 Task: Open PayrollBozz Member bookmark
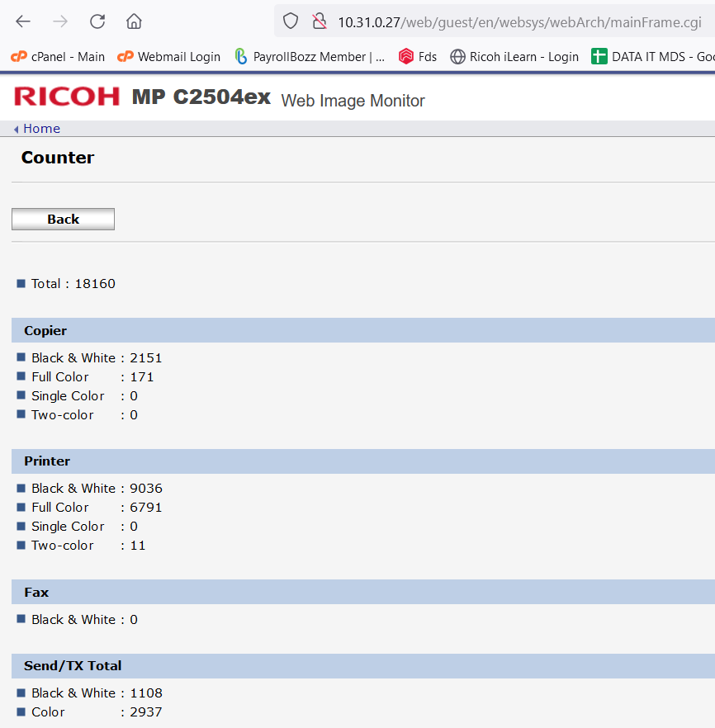pyautogui.click(x=310, y=57)
